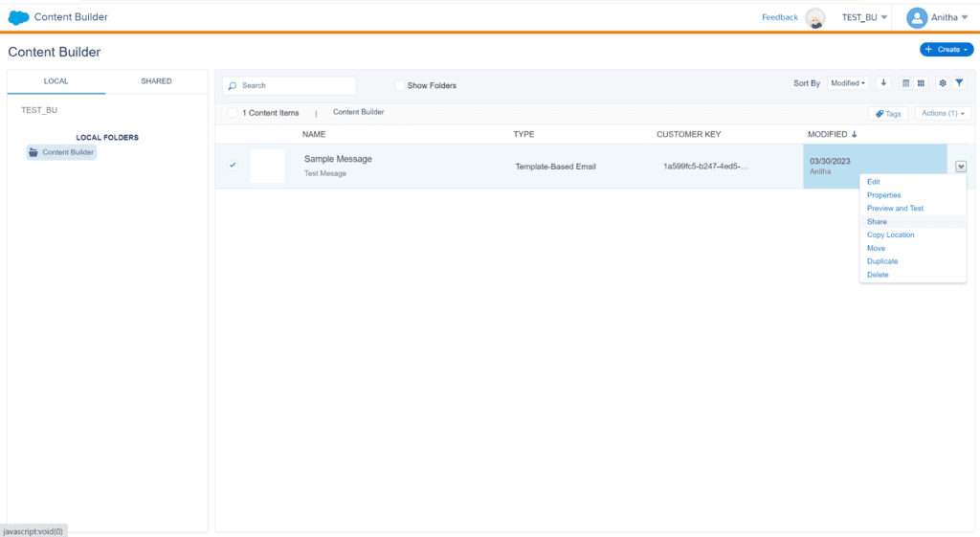980x537 pixels.
Task: Choose Share from the context menu
Action: click(x=877, y=222)
